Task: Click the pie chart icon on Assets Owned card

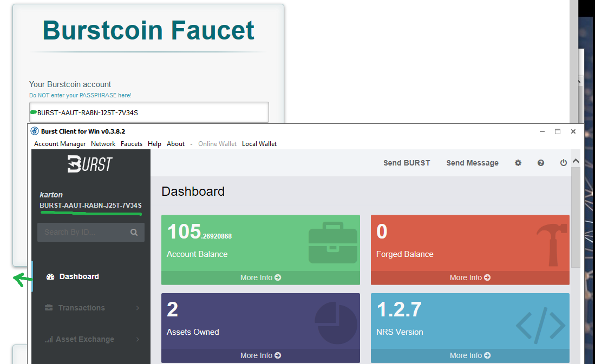Action: tap(336, 323)
